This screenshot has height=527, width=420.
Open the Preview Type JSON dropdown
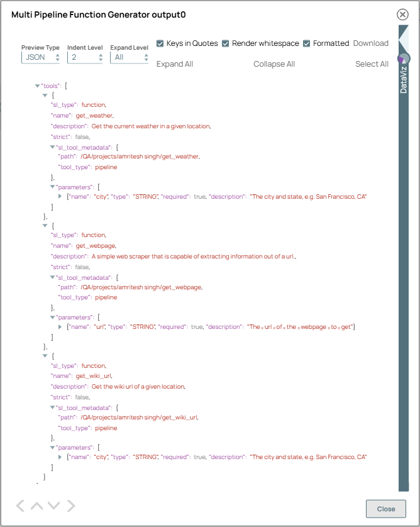point(40,57)
